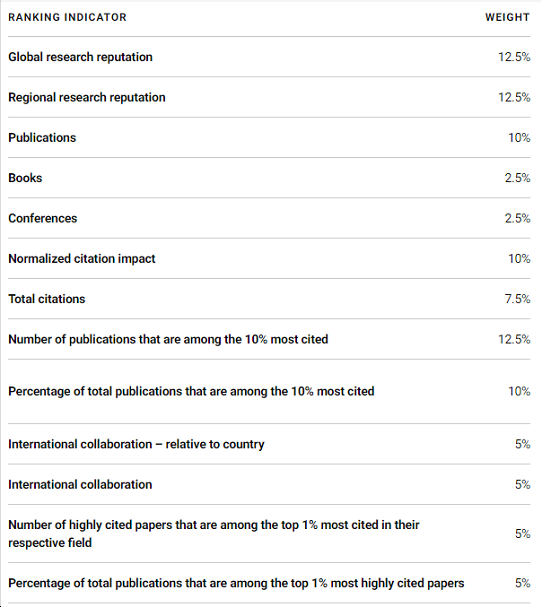Click the plain International collaboration row label
This screenshot has height=607, width=541.
pos(80,484)
